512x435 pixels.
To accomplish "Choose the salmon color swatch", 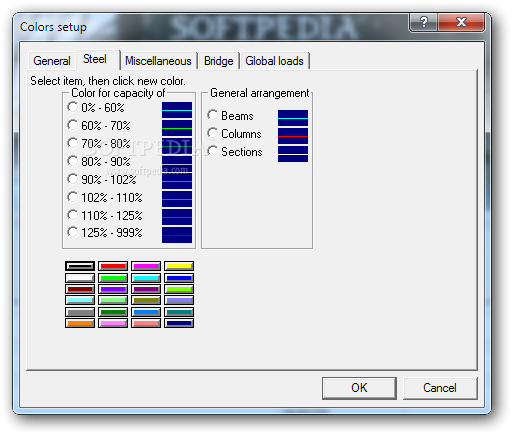I will pyautogui.click(x=146, y=323).
